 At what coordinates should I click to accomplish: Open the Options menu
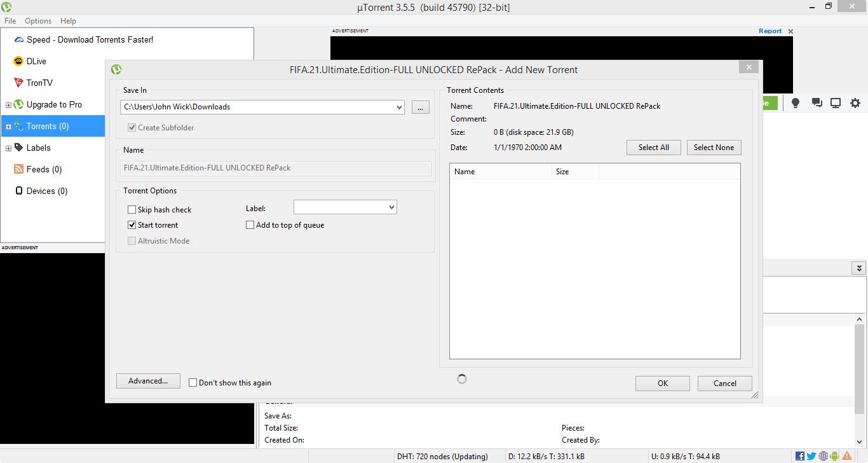38,21
